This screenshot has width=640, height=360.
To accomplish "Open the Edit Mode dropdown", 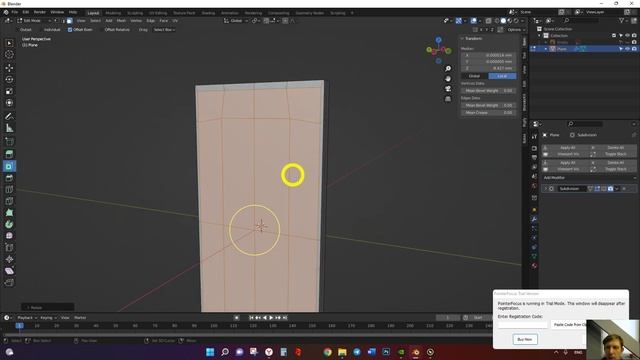I will (34, 20).
